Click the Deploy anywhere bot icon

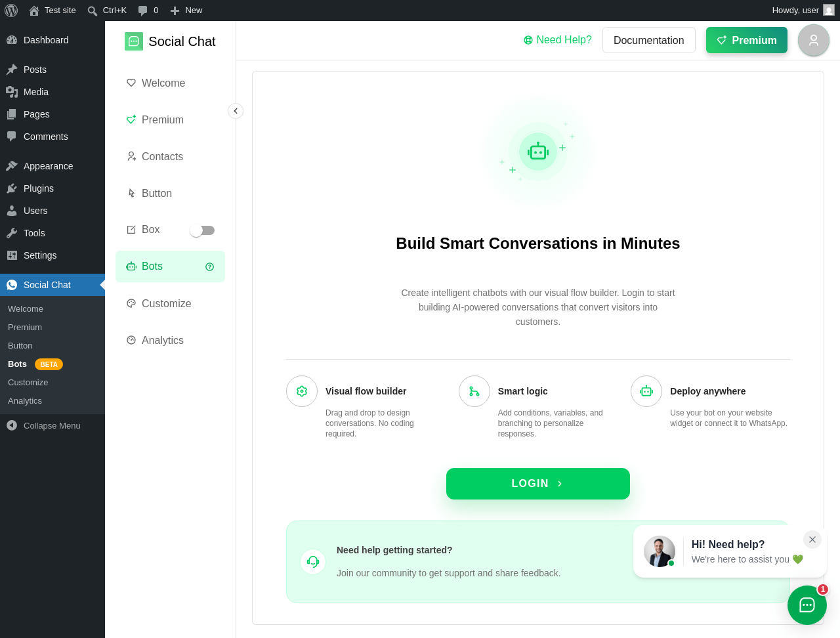646,391
